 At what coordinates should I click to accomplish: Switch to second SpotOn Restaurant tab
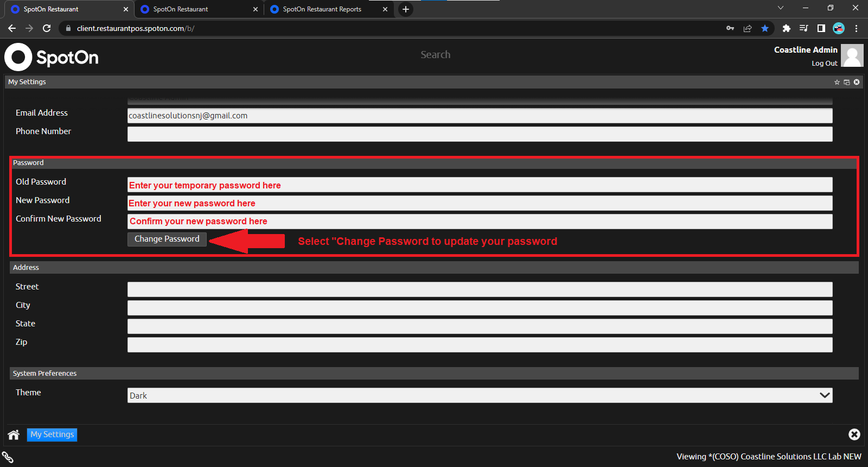pos(199,9)
